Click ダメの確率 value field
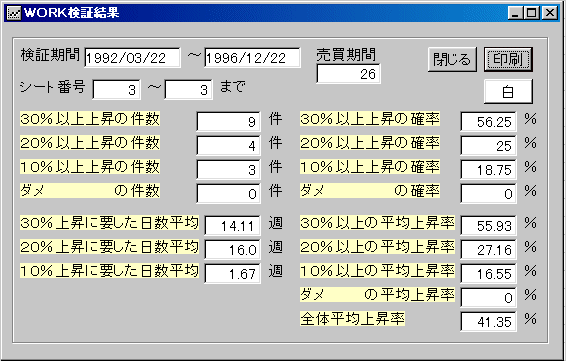This screenshot has height=361, width=566. click(x=488, y=193)
